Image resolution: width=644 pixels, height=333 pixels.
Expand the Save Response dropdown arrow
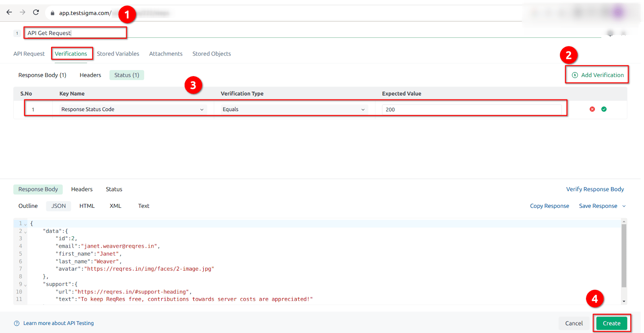click(x=624, y=206)
